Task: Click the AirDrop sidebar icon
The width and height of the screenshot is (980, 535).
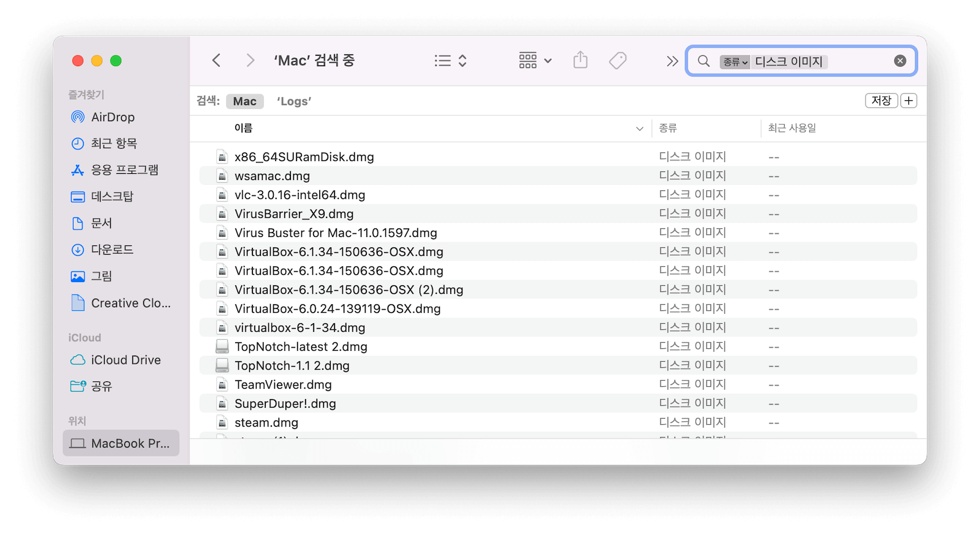Action: pyautogui.click(x=78, y=117)
